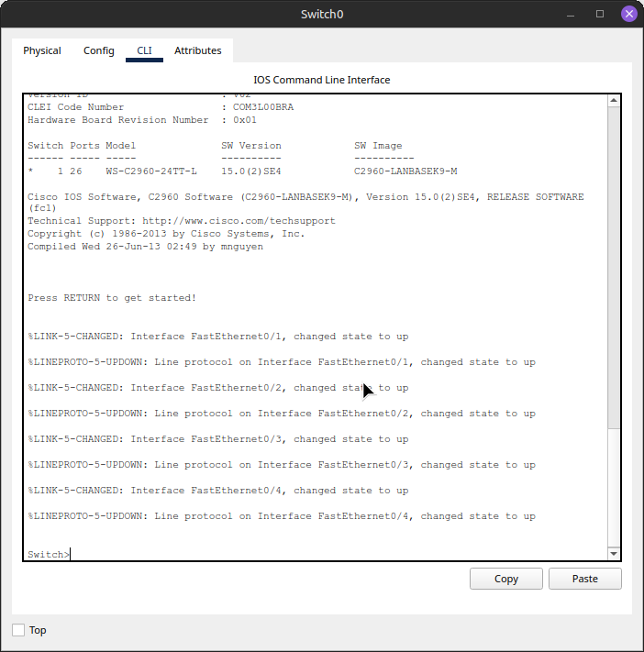Click the Switch> prompt line

[49, 554]
